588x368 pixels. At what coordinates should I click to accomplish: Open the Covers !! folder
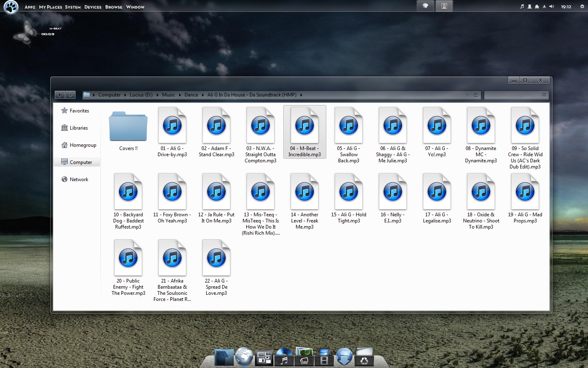pos(128,130)
